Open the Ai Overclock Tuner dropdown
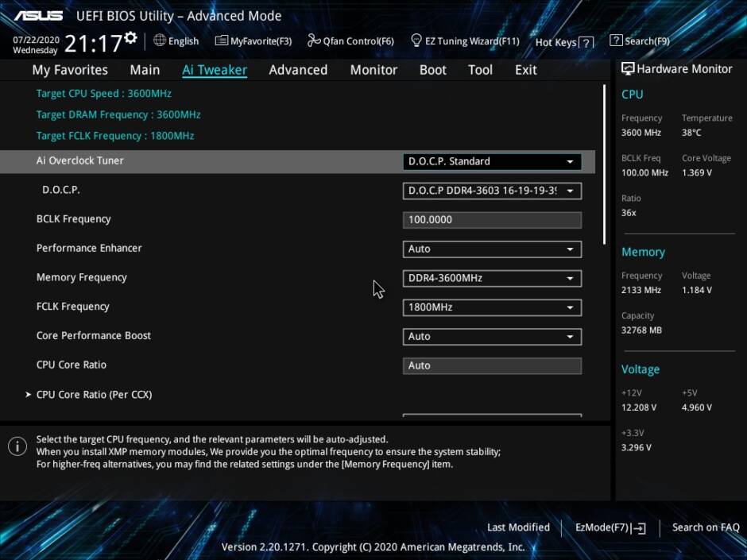The height and width of the screenshot is (560, 747). point(492,161)
